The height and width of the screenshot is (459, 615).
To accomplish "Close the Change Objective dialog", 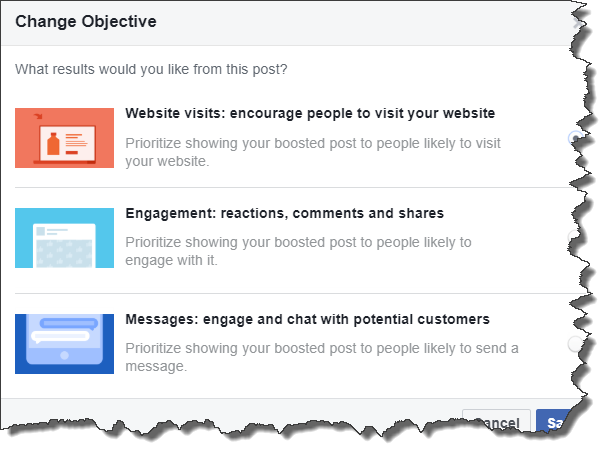I will pos(577,24).
